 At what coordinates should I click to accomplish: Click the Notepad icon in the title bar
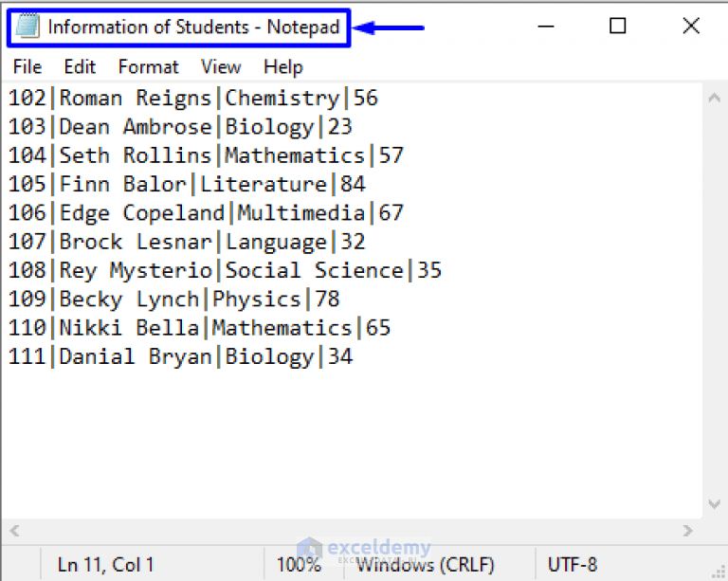point(27,27)
